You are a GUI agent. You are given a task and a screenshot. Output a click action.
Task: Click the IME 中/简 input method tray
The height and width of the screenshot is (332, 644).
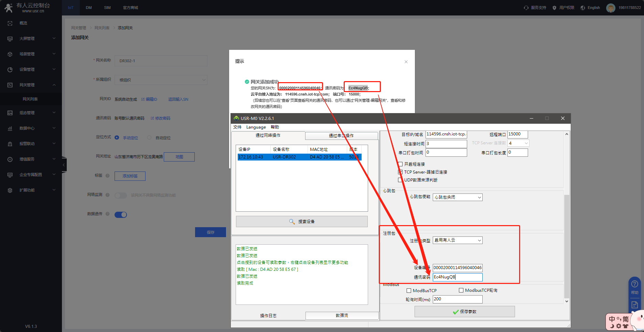619,322
